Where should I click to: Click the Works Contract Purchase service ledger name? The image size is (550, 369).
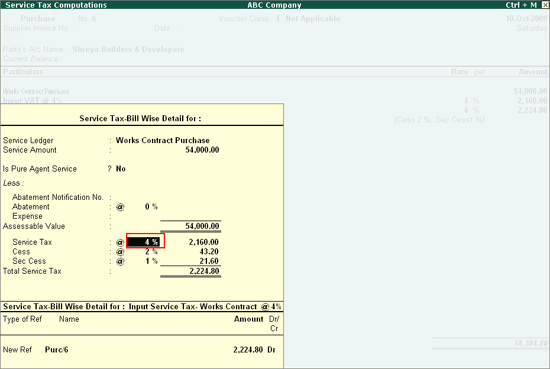pyautogui.click(x=162, y=140)
